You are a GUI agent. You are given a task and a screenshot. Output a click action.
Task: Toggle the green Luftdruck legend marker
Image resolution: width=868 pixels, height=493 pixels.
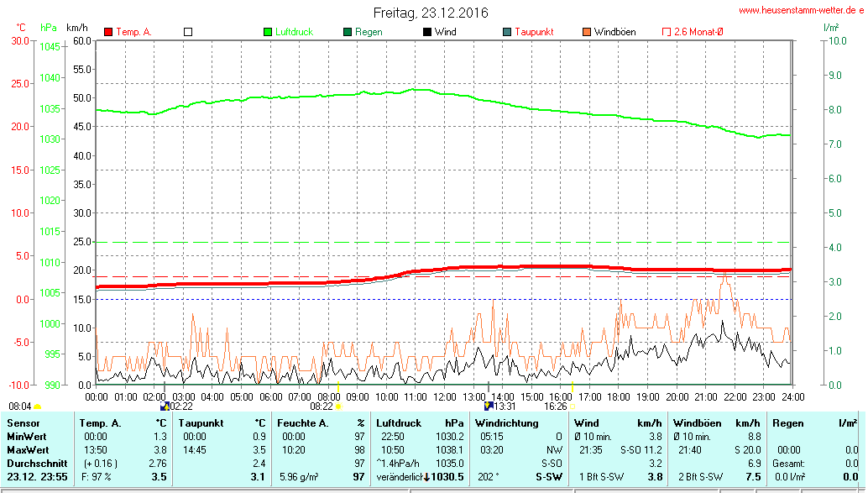click(x=268, y=32)
